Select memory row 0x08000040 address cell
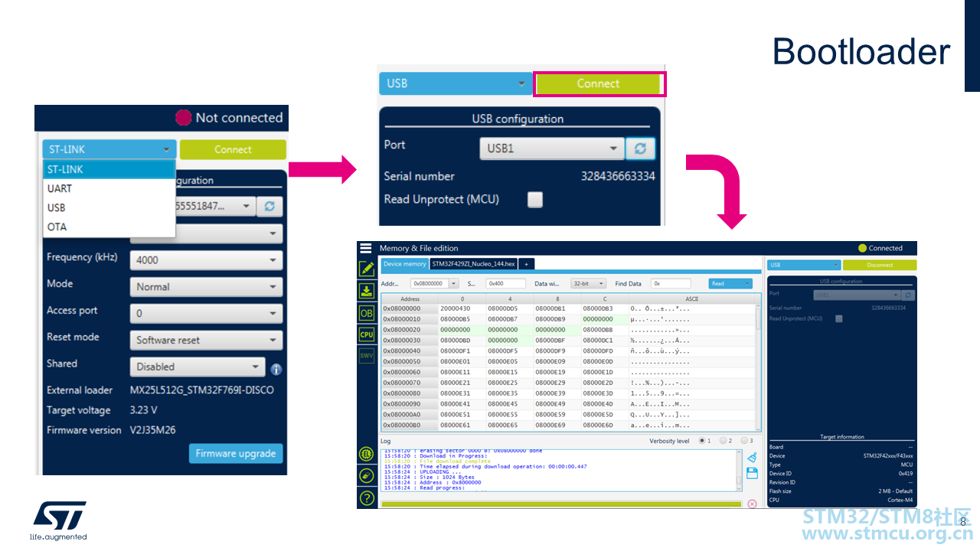 coord(410,350)
